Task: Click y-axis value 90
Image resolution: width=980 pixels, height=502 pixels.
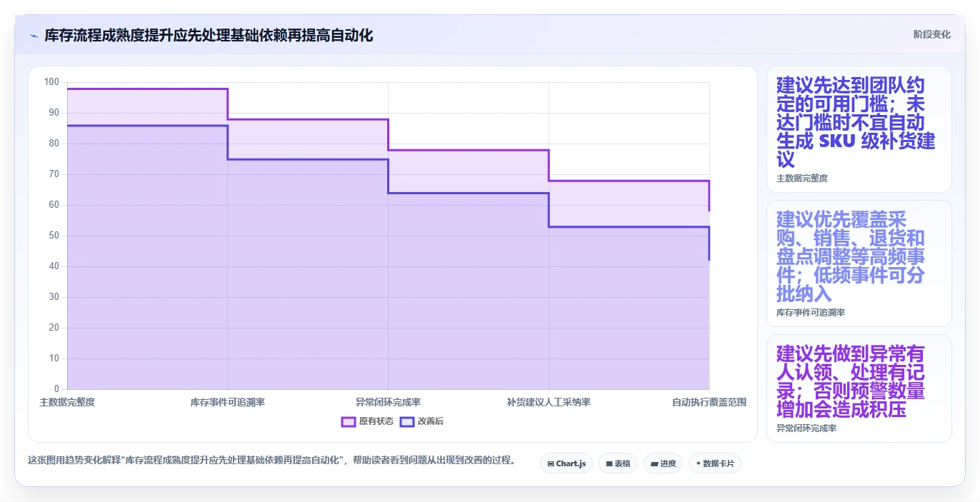Action: (x=54, y=113)
